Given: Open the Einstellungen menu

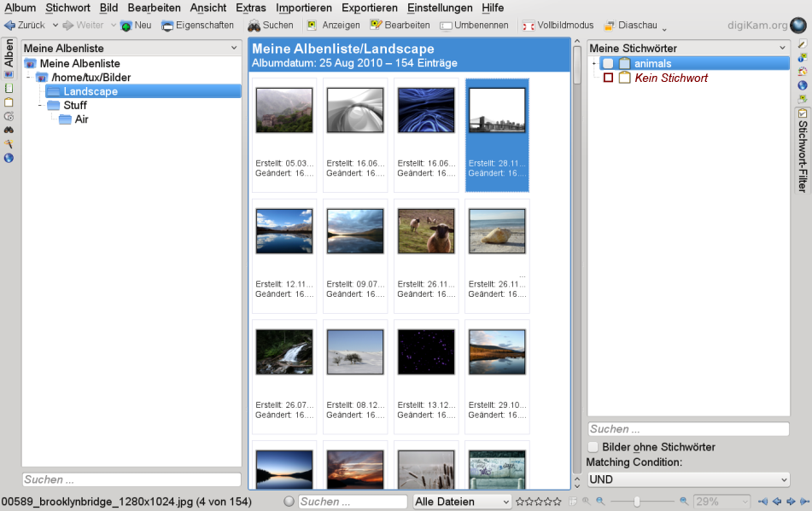Looking at the screenshot, I should click(439, 8).
